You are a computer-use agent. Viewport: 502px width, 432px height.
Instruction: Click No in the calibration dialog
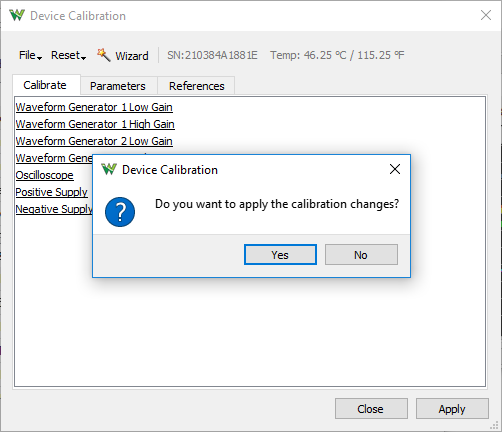361,255
